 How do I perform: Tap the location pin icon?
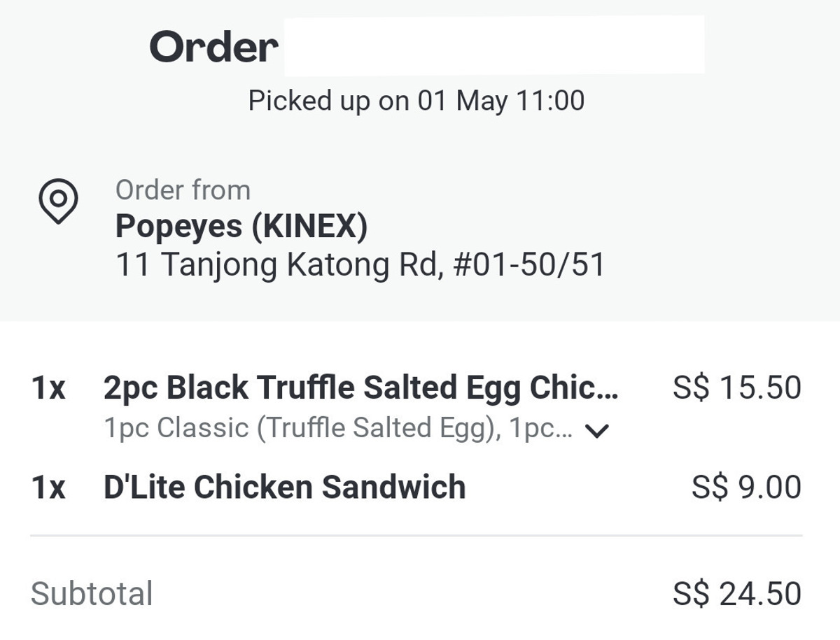tap(57, 201)
